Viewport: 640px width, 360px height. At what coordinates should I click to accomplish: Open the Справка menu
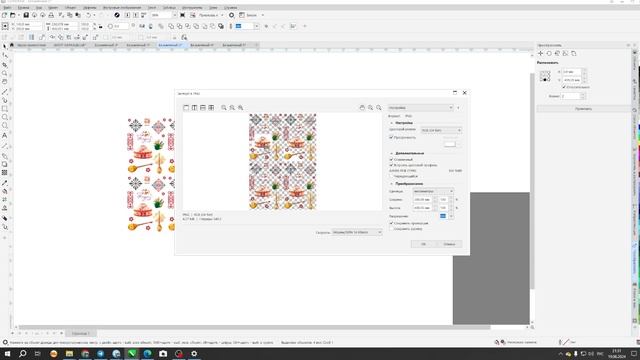click(x=231, y=8)
